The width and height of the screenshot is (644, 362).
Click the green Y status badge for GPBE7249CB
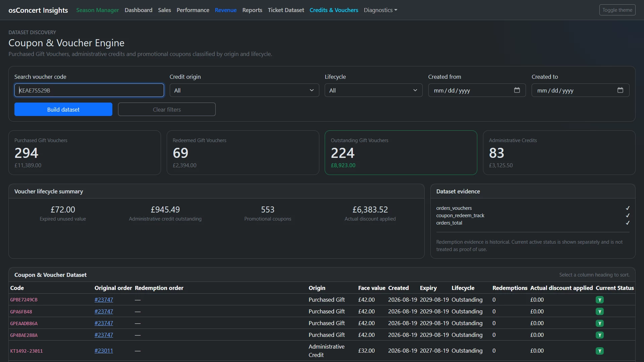click(x=599, y=300)
